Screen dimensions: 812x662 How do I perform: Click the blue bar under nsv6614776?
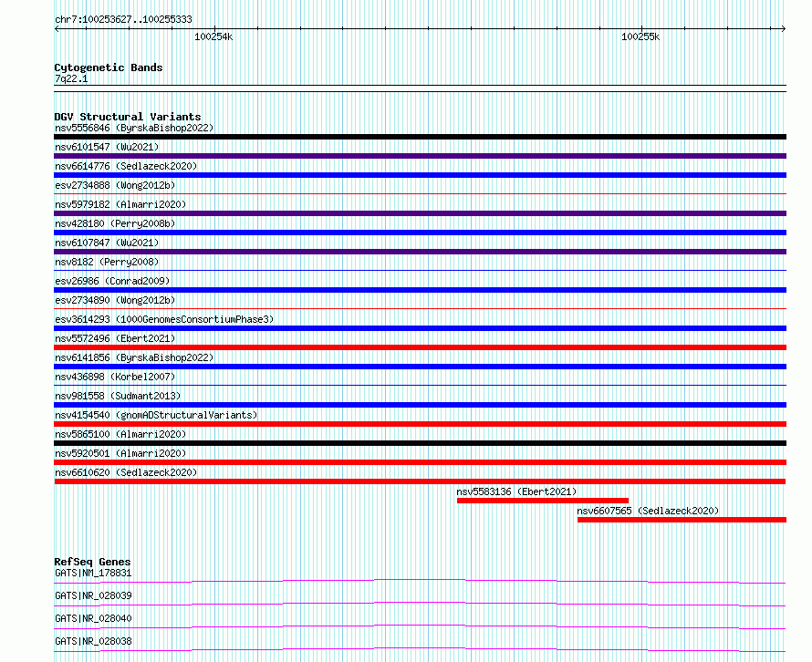420,175
